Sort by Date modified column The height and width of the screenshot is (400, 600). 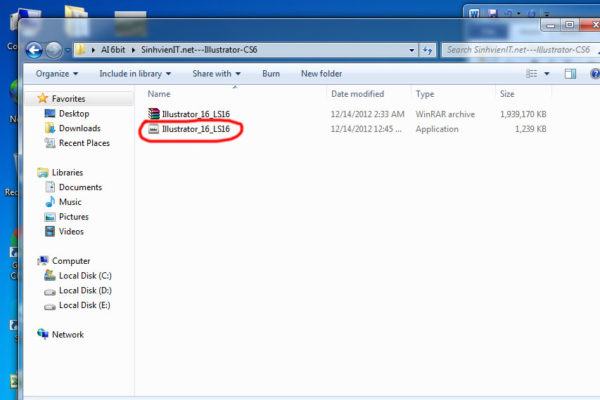pos(357,93)
